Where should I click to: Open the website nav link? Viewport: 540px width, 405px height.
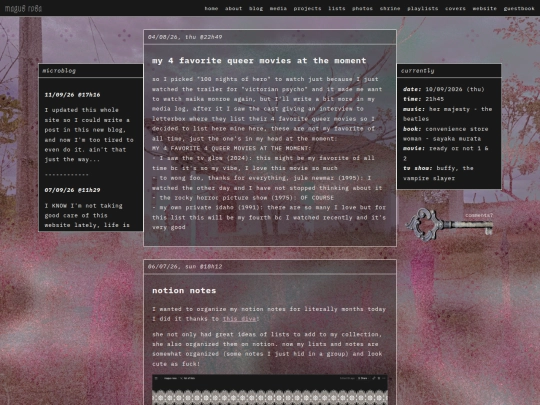click(485, 8)
